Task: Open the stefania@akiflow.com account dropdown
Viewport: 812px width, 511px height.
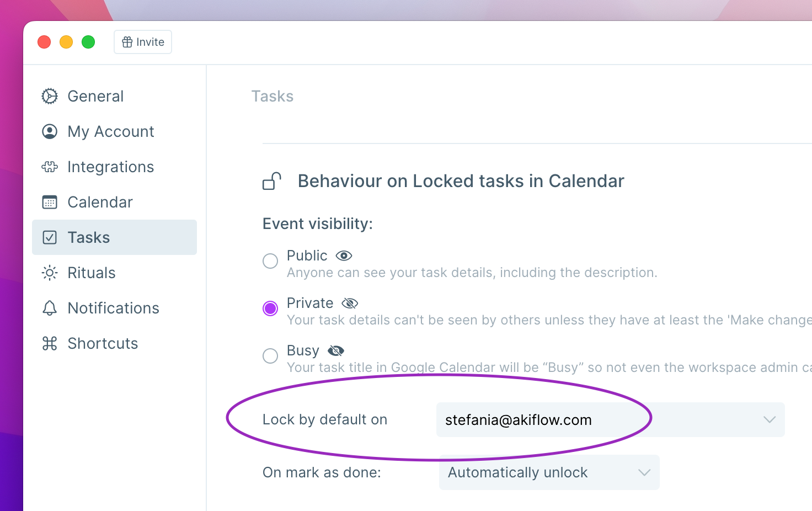Action: coord(611,420)
